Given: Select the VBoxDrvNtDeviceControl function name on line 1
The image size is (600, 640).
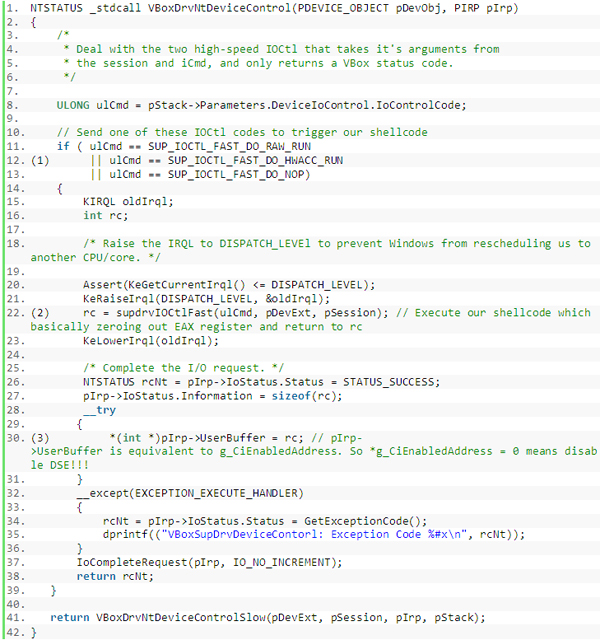Looking at the screenshot, I should (x=218, y=8).
